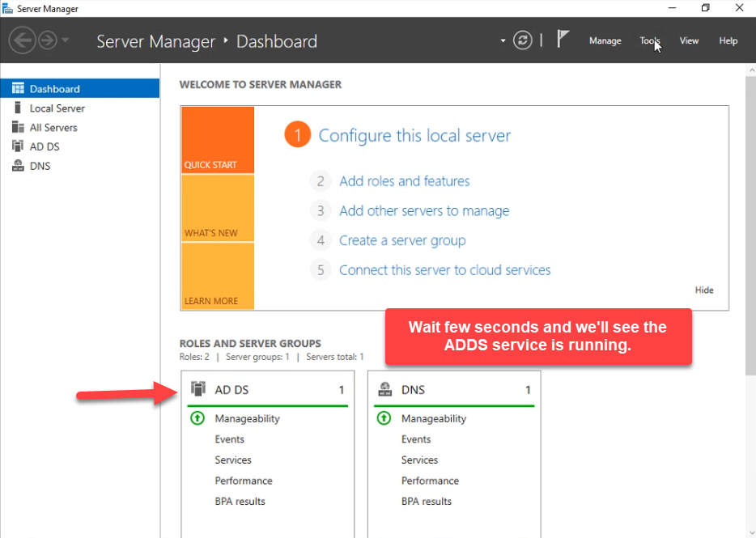Select Dashboard in the sidebar
Image resolution: width=756 pixels, height=538 pixels.
80,89
